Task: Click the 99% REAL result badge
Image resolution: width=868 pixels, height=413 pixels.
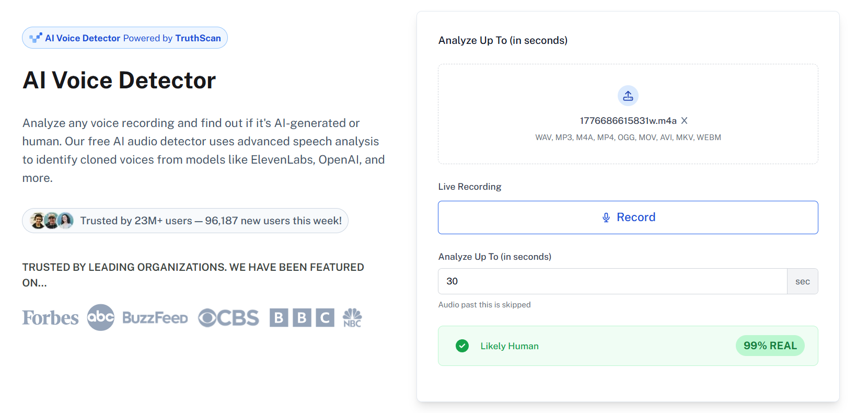Action: pyautogui.click(x=770, y=346)
